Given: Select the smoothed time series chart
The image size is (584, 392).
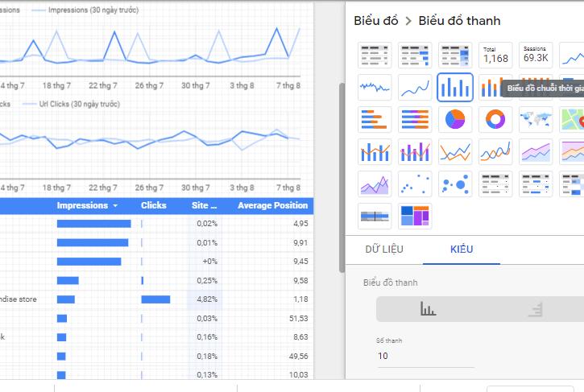Looking at the screenshot, I should (415, 88).
